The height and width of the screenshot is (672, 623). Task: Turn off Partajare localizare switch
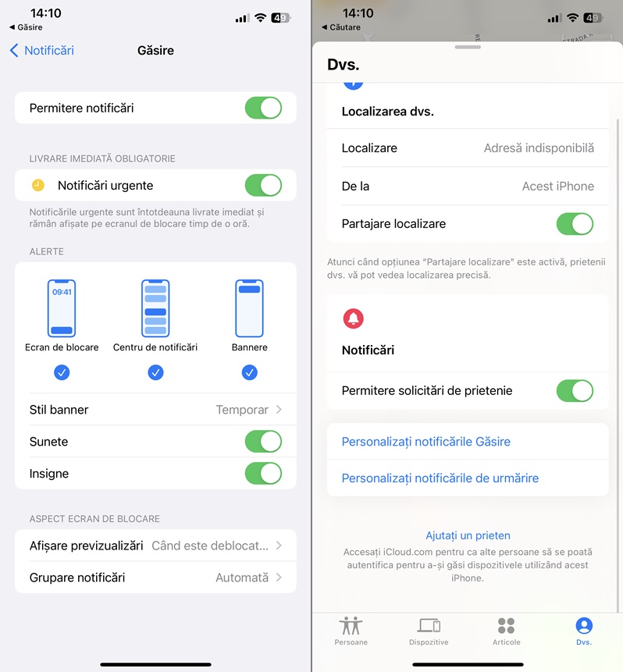tap(575, 224)
